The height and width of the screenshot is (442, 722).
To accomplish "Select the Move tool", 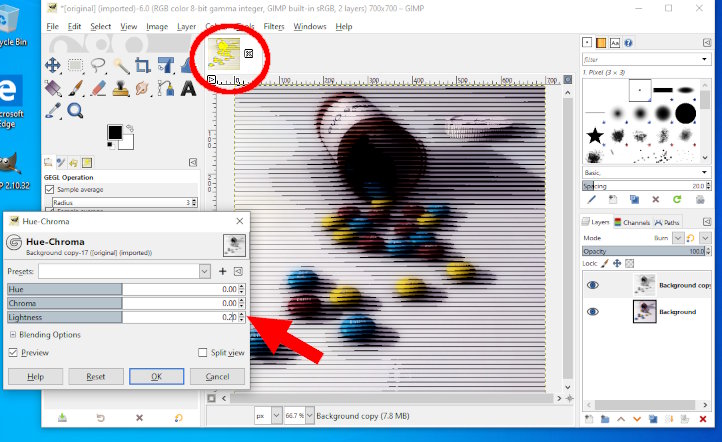I will click(x=52, y=65).
